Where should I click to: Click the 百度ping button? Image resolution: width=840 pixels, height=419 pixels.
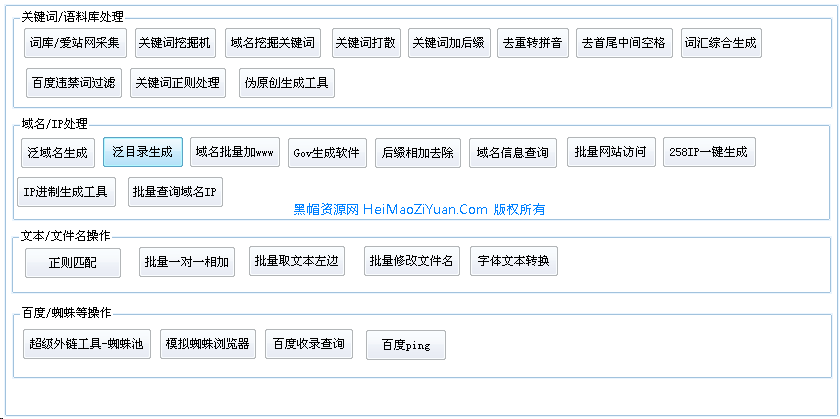coord(406,345)
